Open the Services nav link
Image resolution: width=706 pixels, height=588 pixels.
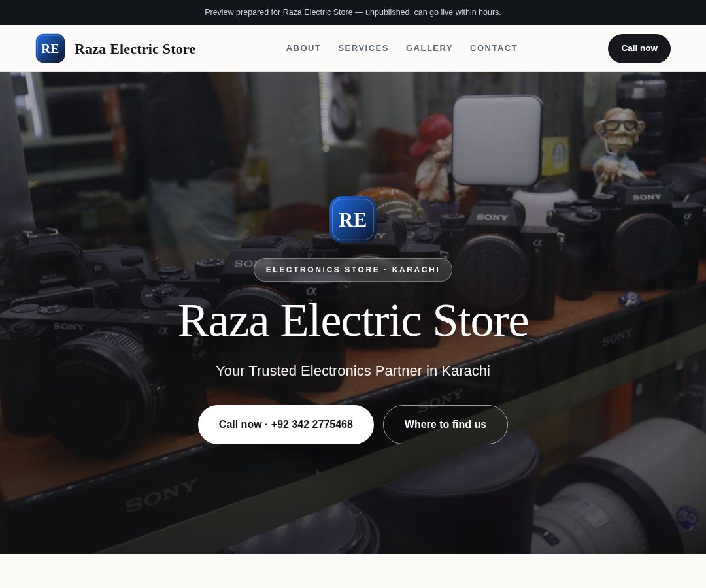click(363, 48)
